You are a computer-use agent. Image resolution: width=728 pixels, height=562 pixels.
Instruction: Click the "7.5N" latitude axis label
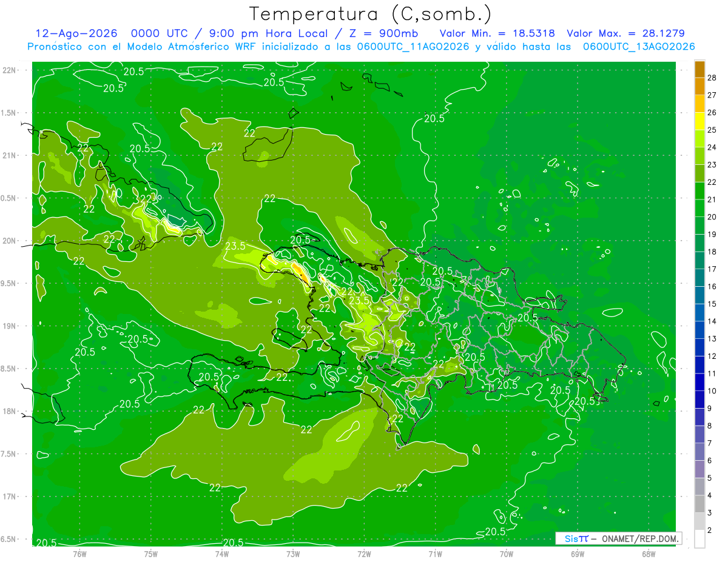pos(9,454)
